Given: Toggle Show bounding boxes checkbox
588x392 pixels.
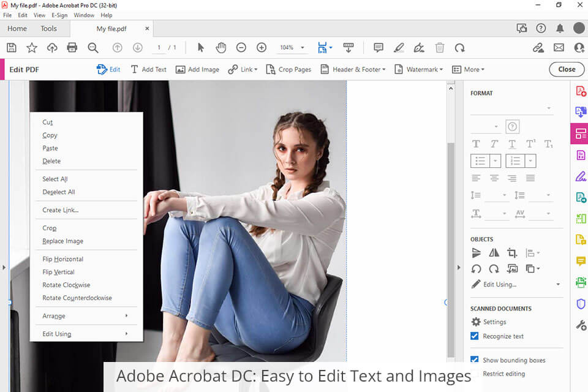Looking at the screenshot, I should point(474,359).
